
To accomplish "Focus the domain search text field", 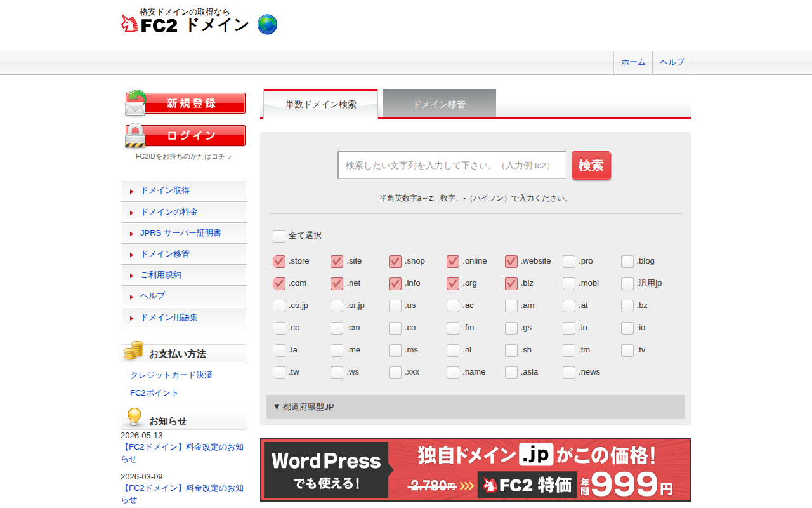I will click(x=452, y=165).
